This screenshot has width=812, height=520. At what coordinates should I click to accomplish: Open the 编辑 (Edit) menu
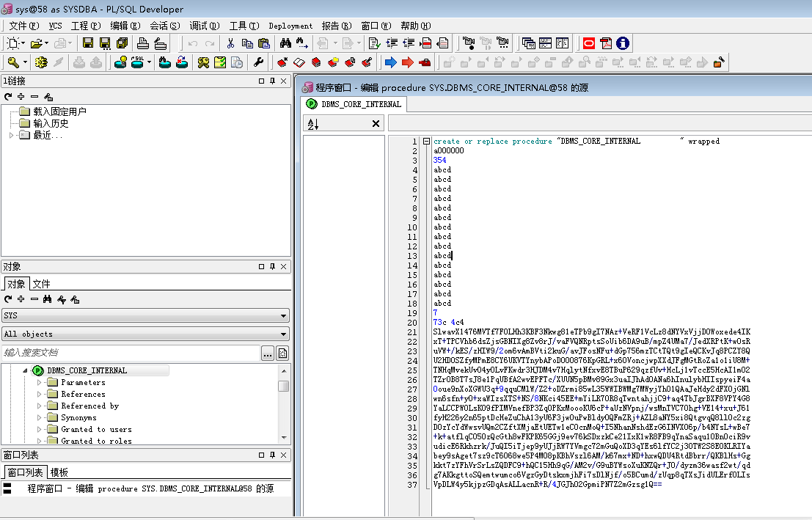[x=125, y=26]
